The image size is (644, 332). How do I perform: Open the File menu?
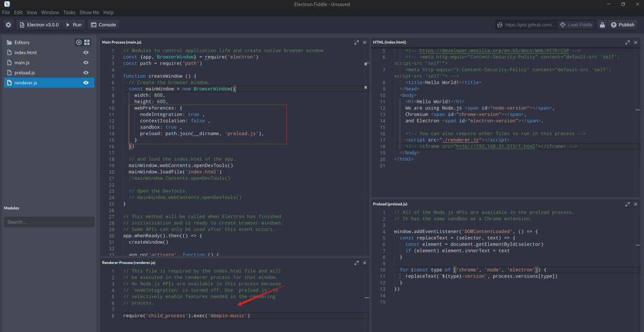[6, 13]
